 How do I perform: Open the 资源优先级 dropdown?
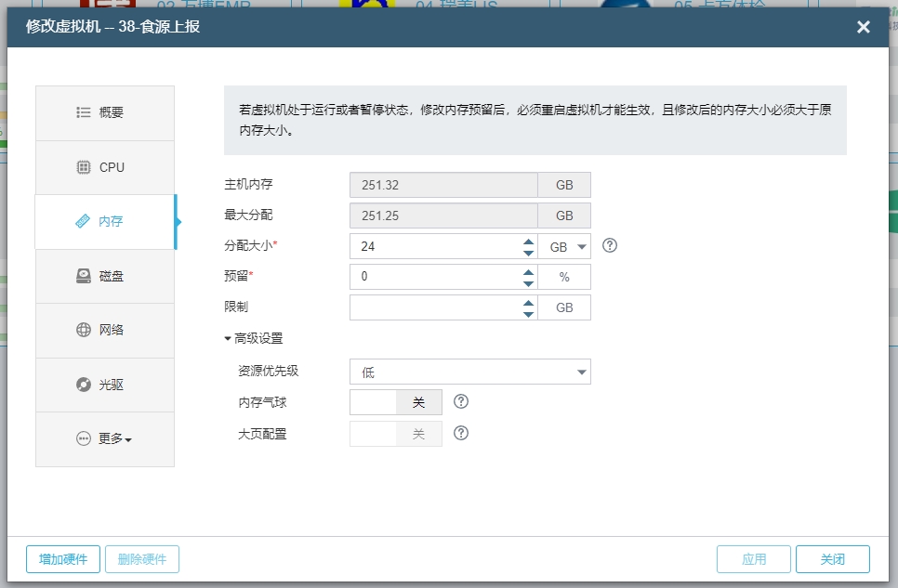click(469, 372)
